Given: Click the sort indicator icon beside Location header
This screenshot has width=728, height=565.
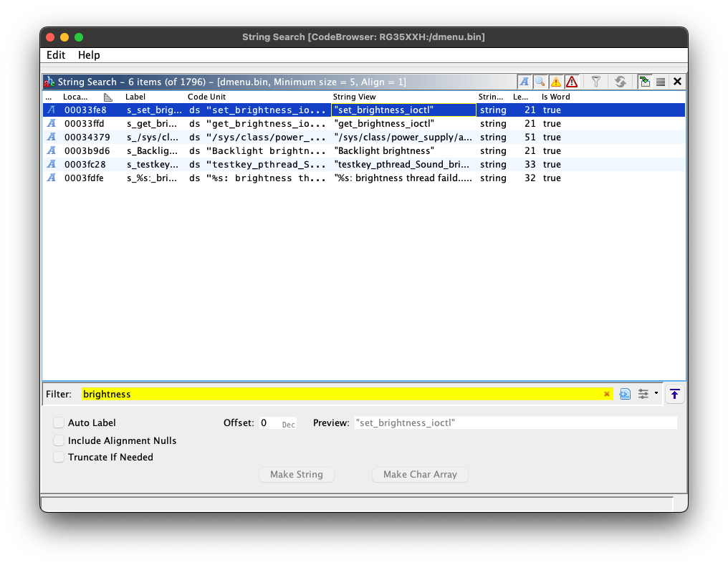Looking at the screenshot, I should [107, 97].
